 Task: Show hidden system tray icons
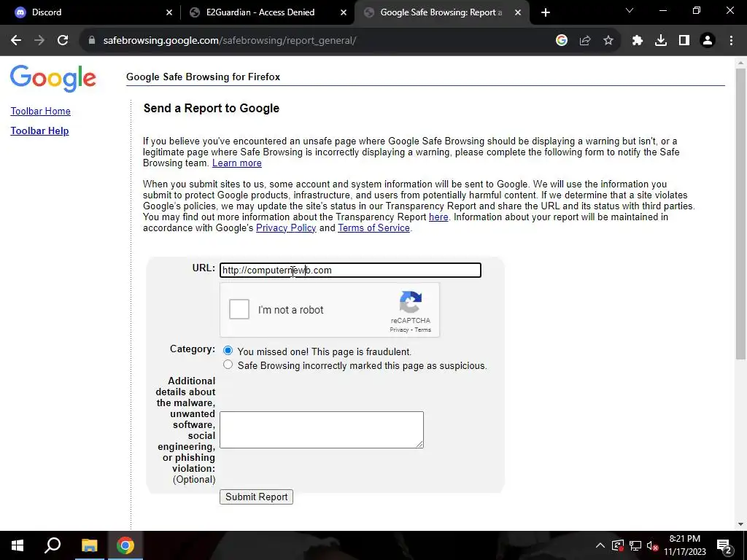point(600,545)
